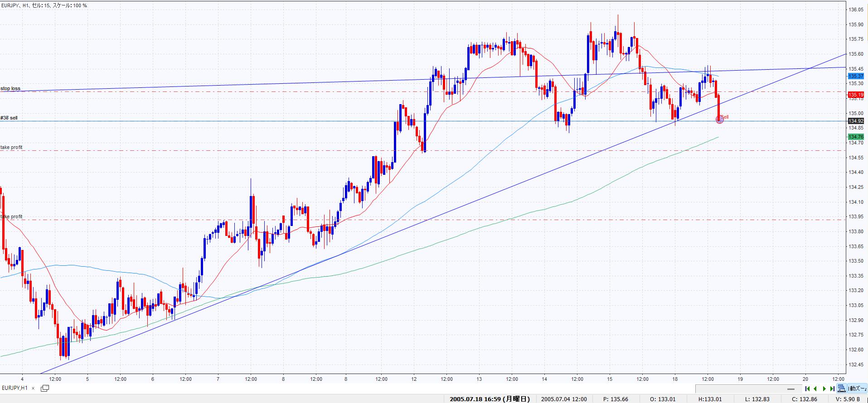Select the lower take profit label near 133.95
868x403 pixels.
(x=12, y=217)
